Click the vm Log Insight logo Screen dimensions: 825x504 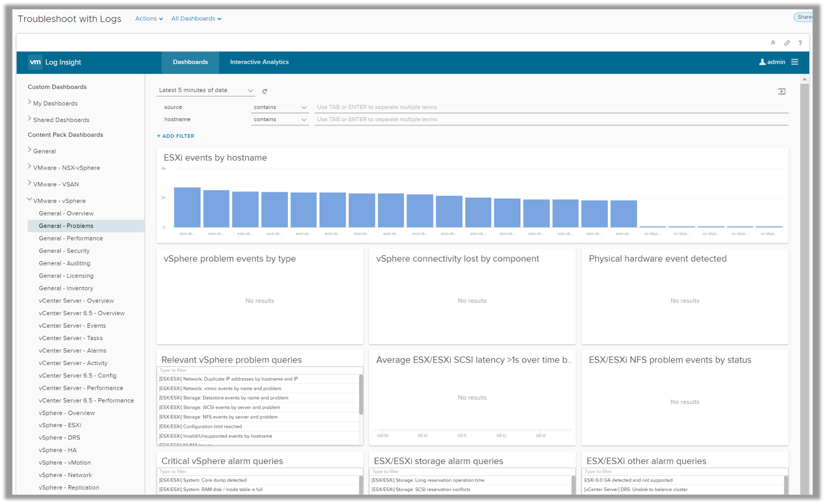[55, 62]
